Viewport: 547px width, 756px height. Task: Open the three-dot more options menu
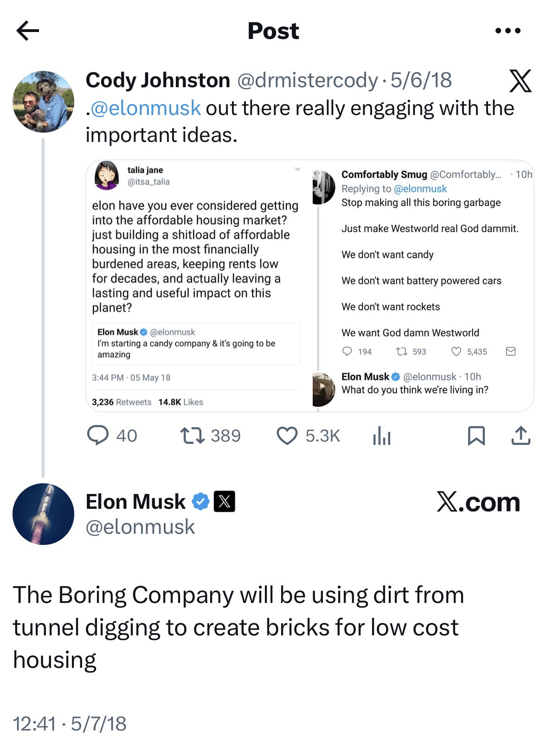click(x=508, y=31)
